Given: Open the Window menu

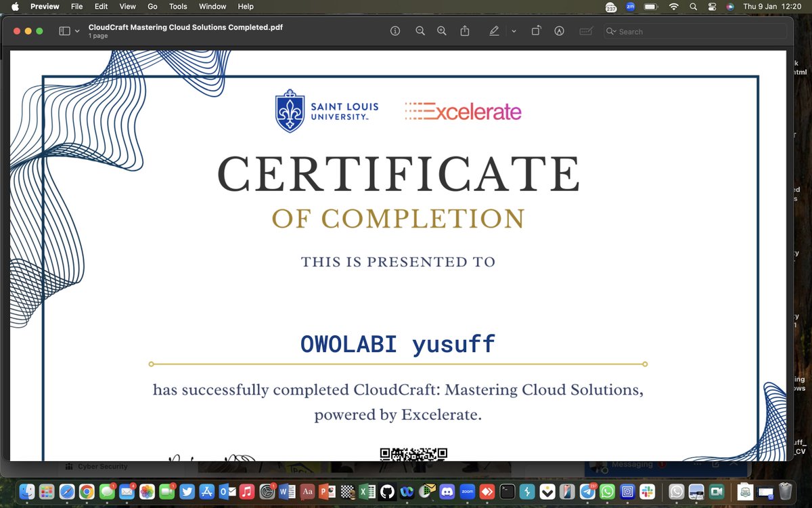Looking at the screenshot, I should (x=212, y=7).
